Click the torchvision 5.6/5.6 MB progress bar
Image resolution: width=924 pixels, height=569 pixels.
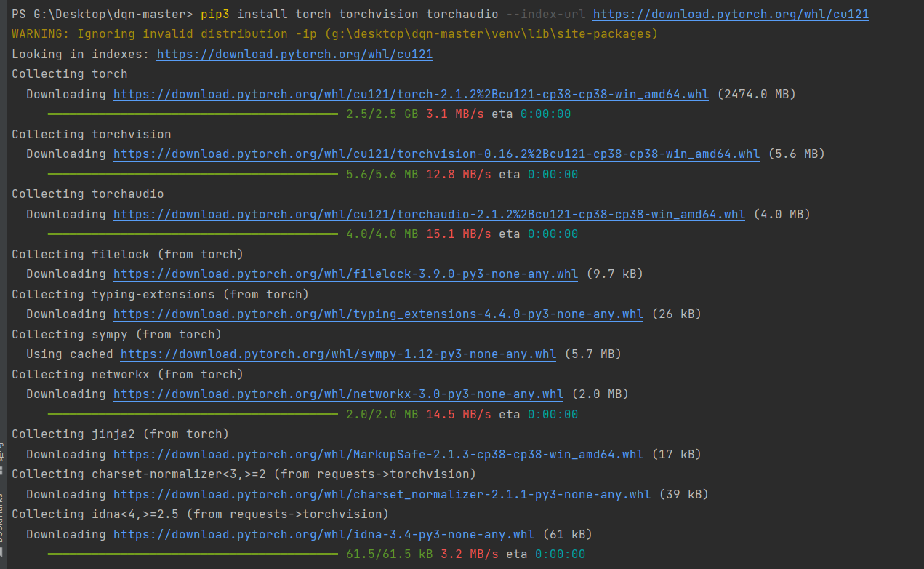coord(193,174)
